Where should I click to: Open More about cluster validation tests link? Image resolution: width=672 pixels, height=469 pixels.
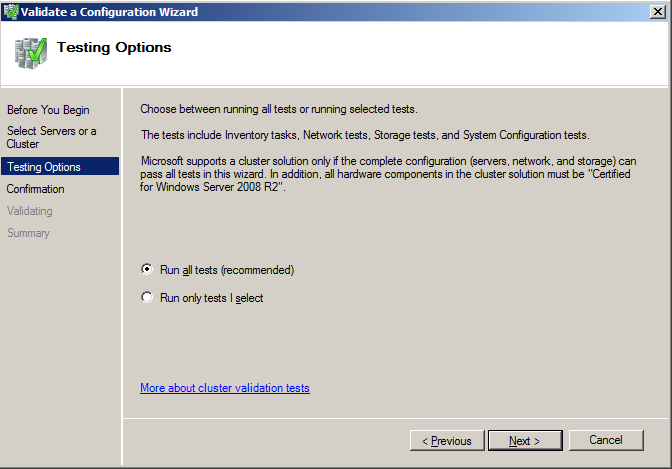[x=225, y=388]
